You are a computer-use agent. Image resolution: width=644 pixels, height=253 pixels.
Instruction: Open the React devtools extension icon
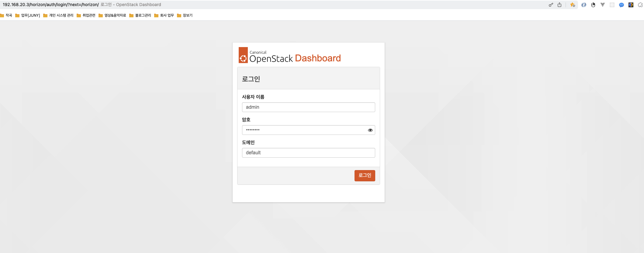click(x=612, y=5)
